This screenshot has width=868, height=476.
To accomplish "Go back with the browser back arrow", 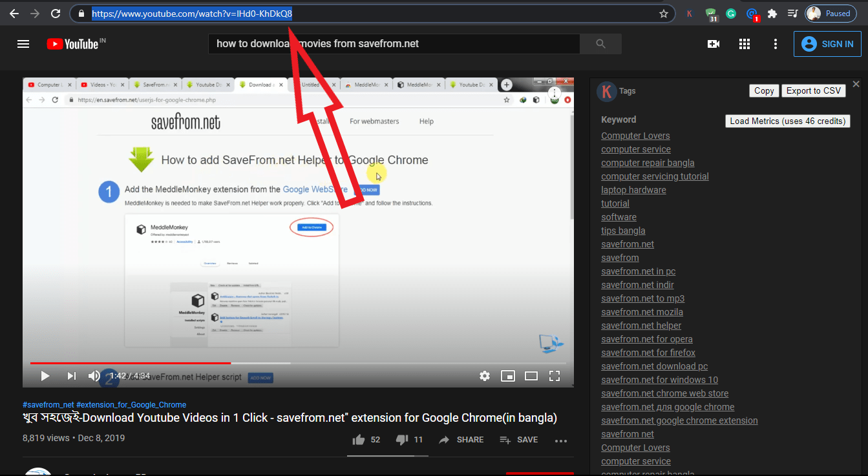I will coord(14,14).
